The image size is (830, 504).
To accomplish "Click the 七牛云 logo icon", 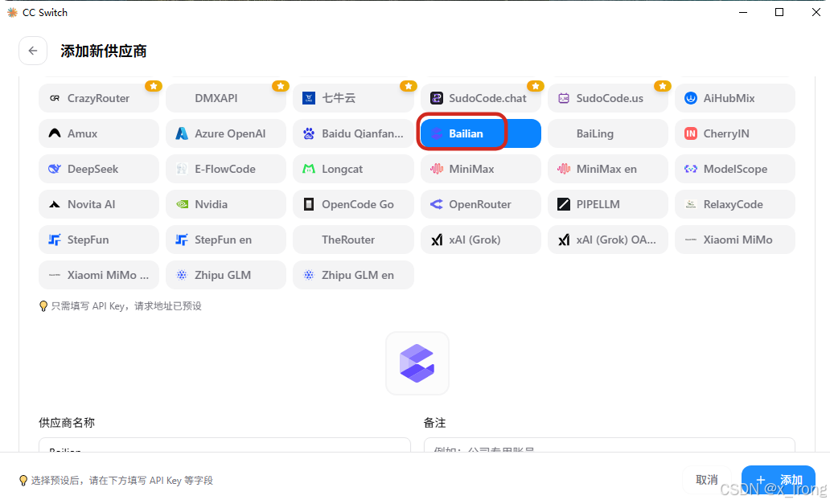I will pos(309,98).
